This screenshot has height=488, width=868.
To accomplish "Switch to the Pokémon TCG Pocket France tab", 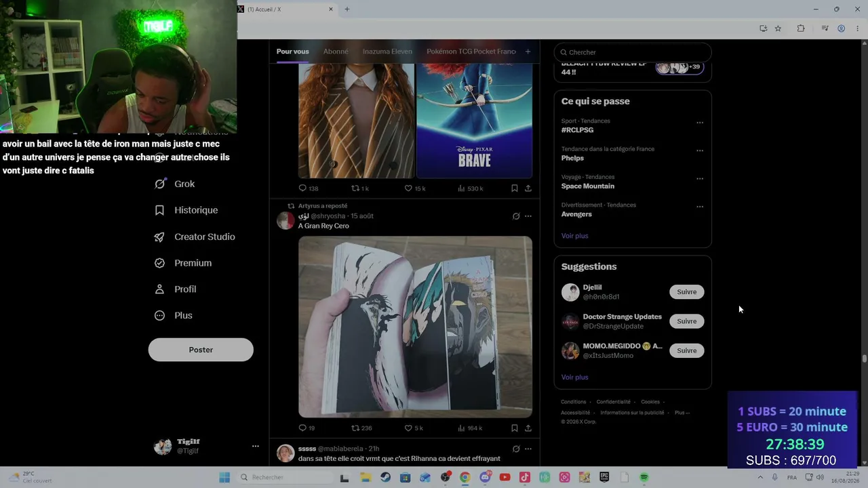I will (471, 52).
